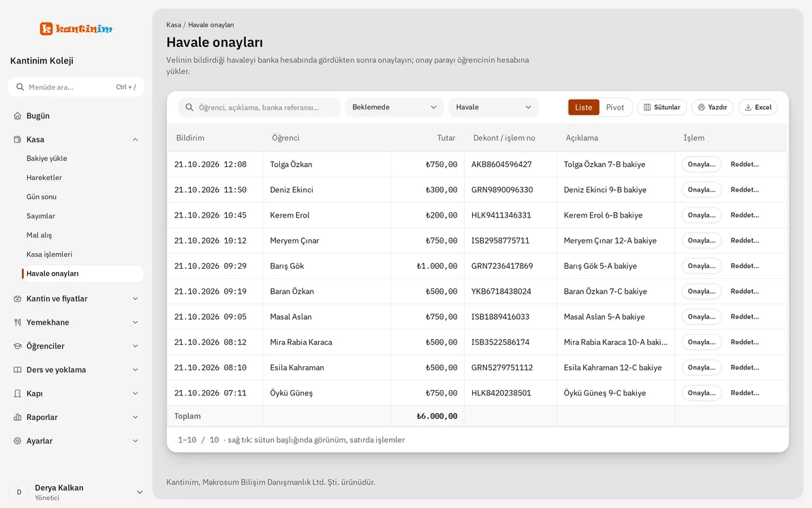812x508 pixels.
Task: Go to Sayımlar
Action: pos(40,216)
